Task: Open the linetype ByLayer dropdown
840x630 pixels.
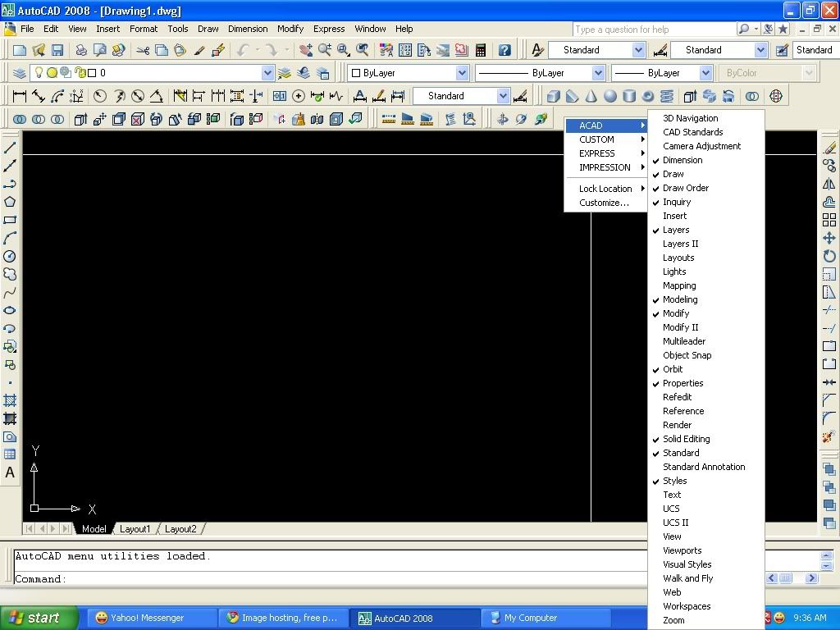Action: (598, 73)
